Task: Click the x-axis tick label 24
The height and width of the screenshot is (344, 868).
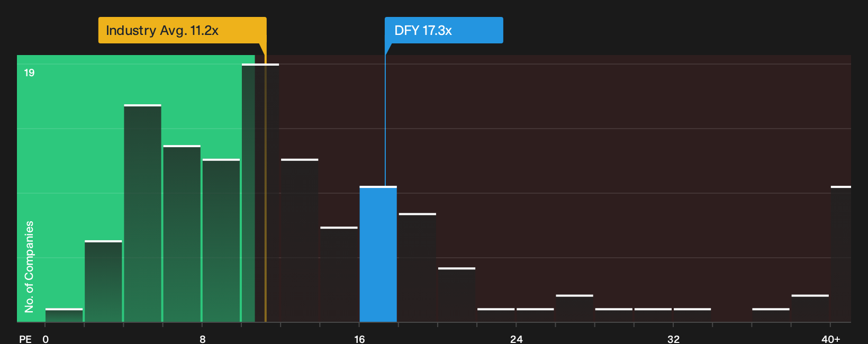Action: [x=517, y=339]
